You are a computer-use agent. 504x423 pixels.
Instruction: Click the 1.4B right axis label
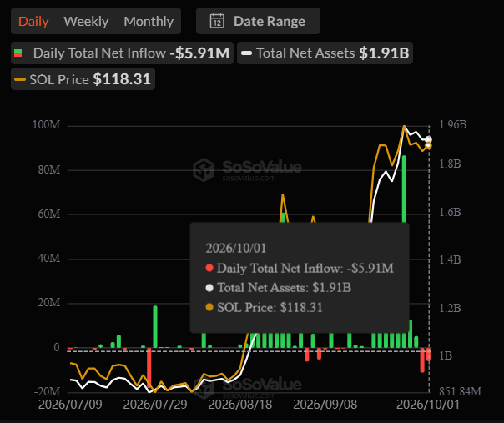coord(450,259)
